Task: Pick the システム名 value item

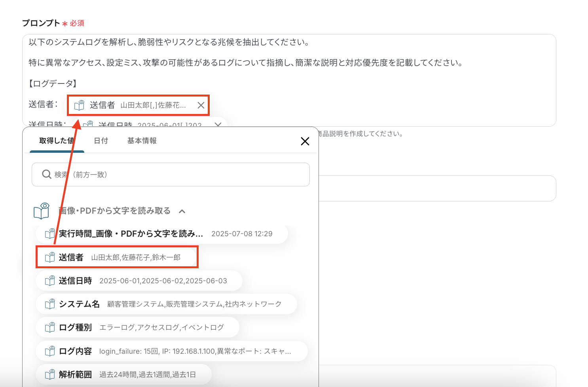Action: [166, 304]
